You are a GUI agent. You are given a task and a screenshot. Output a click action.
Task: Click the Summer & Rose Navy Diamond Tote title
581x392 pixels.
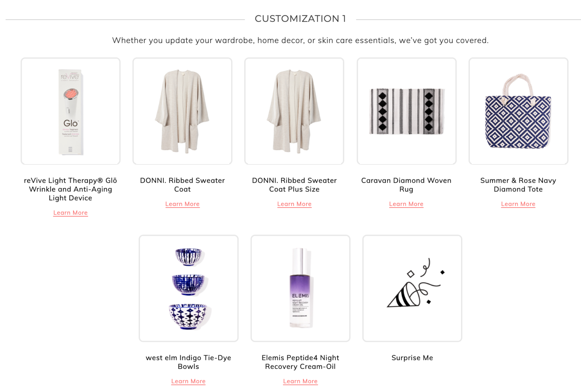[518, 185]
